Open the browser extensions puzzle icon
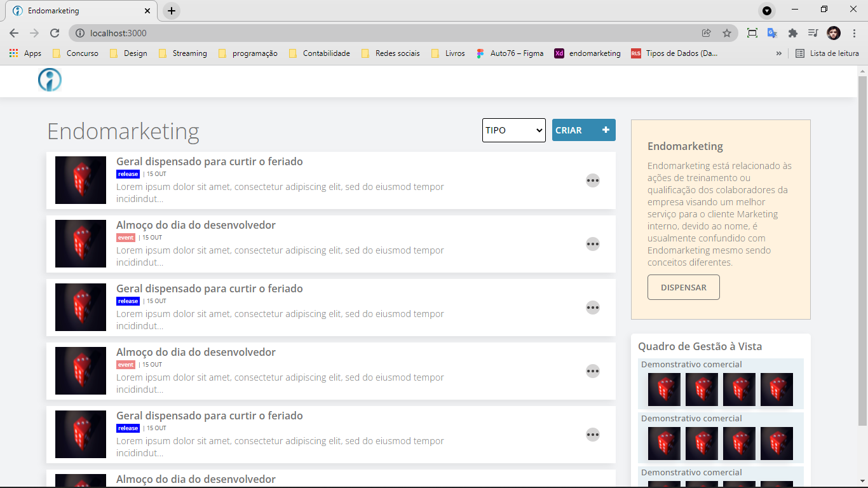 point(793,33)
